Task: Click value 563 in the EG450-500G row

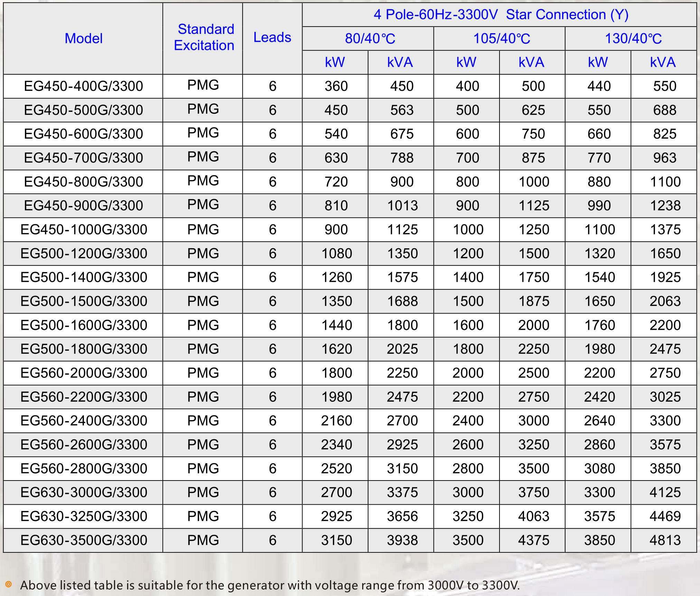Action: pos(402,110)
